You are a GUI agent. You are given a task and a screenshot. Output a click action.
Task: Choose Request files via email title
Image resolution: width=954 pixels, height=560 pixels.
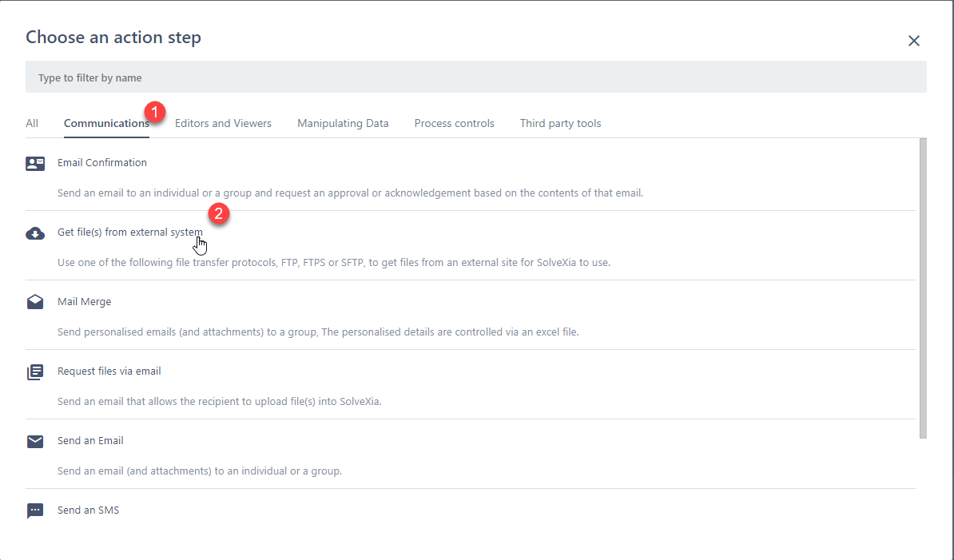pos(109,371)
